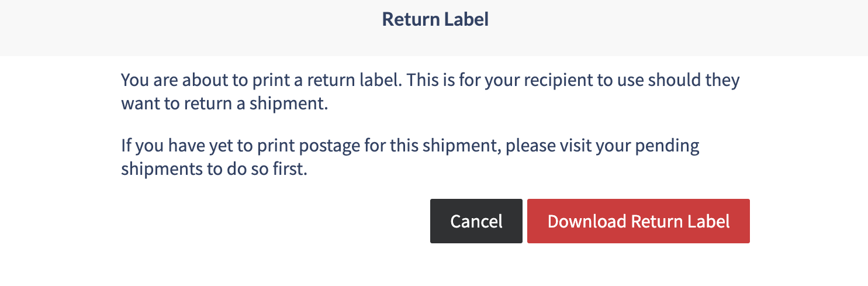The height and width of the screenshot is (286, 868).
Task: Click the words 'Return Label' on the red button
Action: point(680,222)
